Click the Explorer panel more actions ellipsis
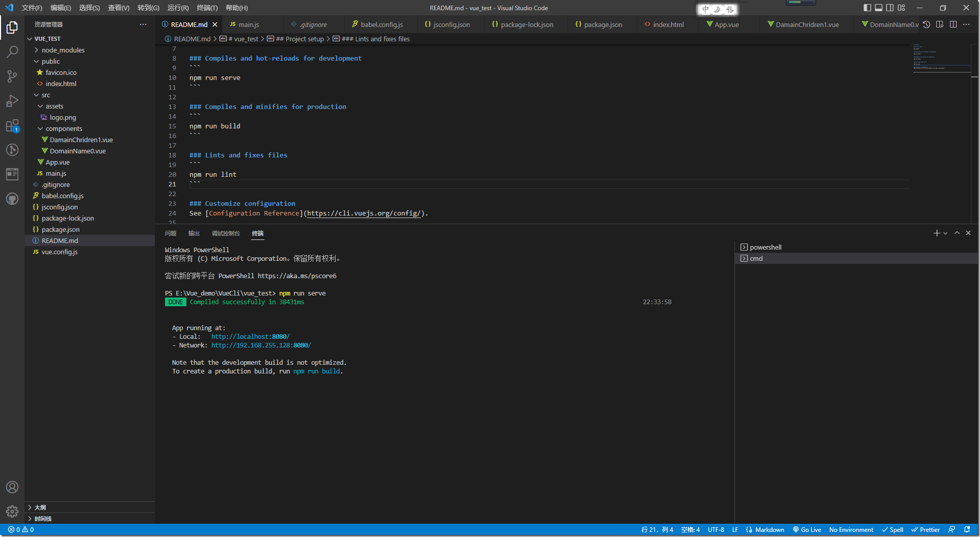Screen dimensions: 980x537 coord(143,24)
